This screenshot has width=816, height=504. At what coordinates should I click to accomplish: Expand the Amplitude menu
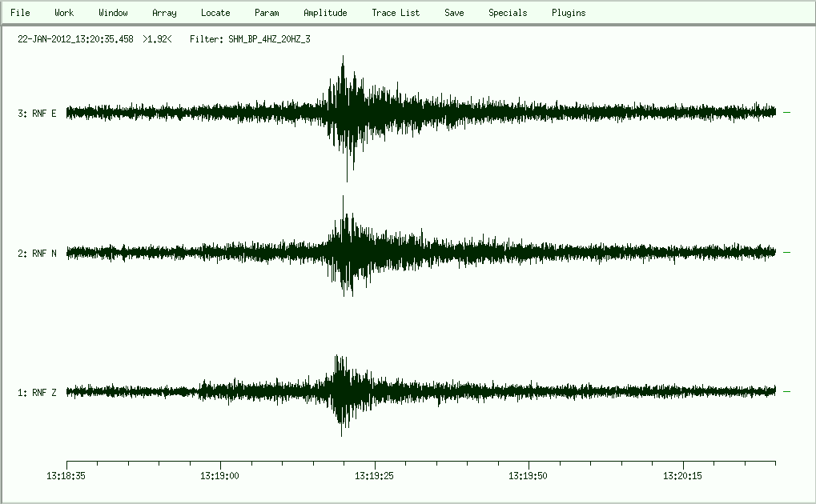click(x=325, y=13)
